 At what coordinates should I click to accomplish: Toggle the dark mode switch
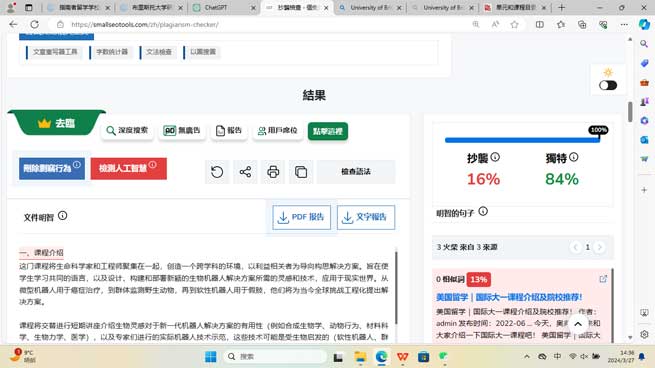[608, 85]
